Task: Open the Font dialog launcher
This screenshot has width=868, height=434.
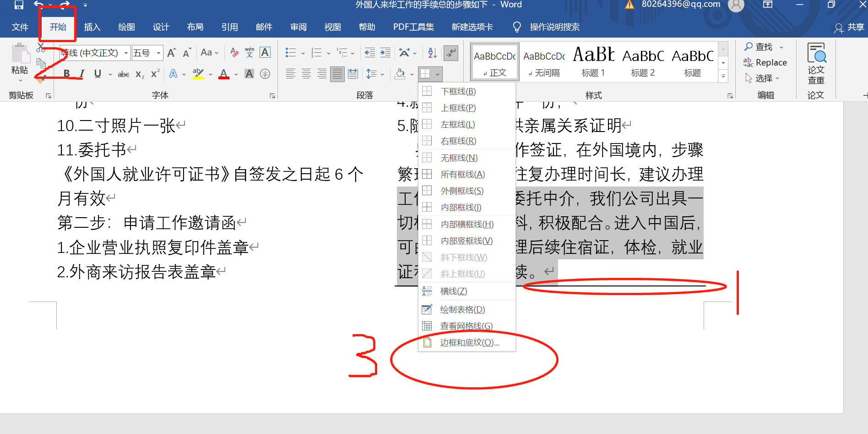Action: pyautogui.click(x=272, y=95)
